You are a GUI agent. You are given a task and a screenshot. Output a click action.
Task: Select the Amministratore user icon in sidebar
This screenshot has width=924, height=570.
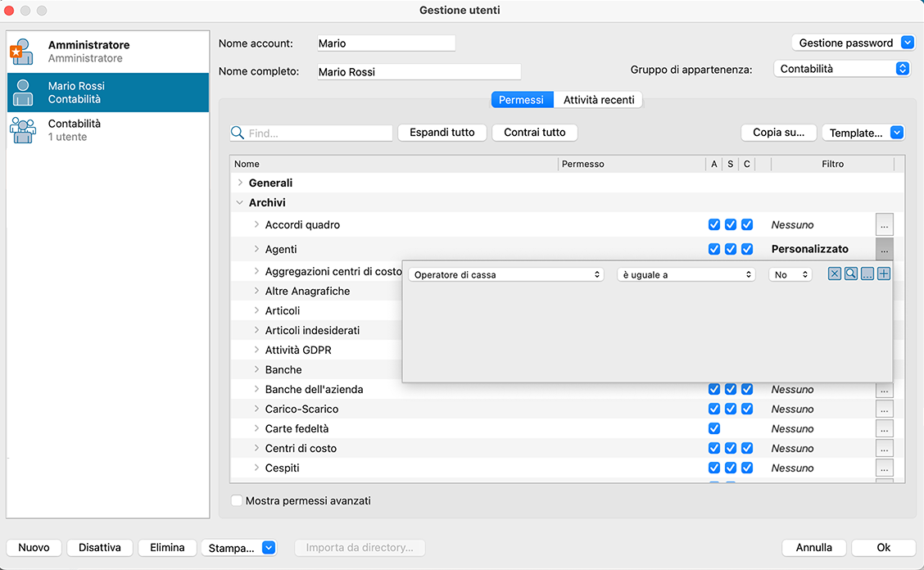click(22, 52)
